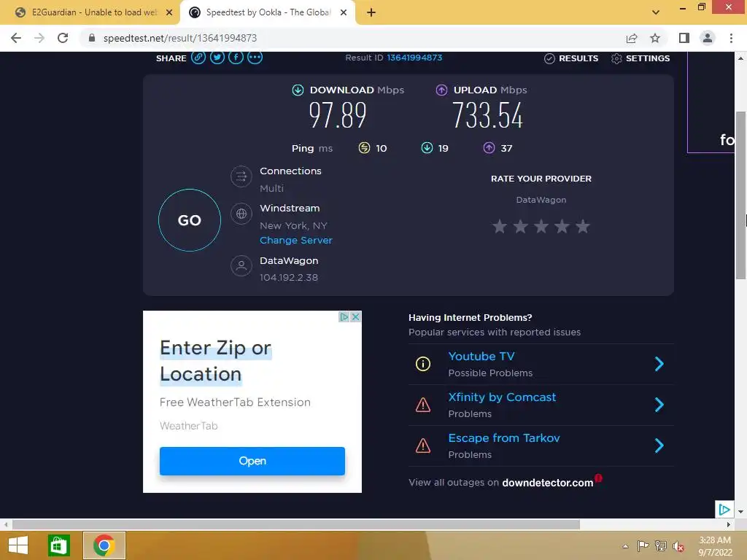Image resolution: width=747 pixels, height=560 pixels.
Task: Open SETTINGS page
Action: click(640, 58)
